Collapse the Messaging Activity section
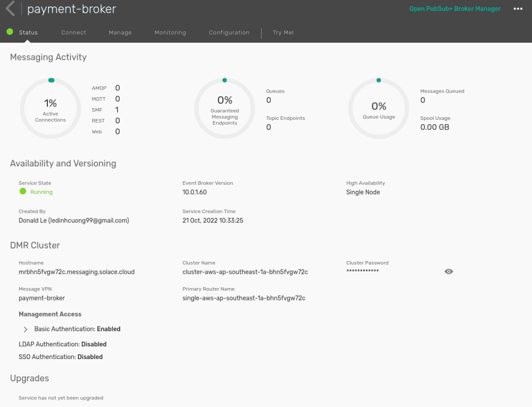 [48, 57]
